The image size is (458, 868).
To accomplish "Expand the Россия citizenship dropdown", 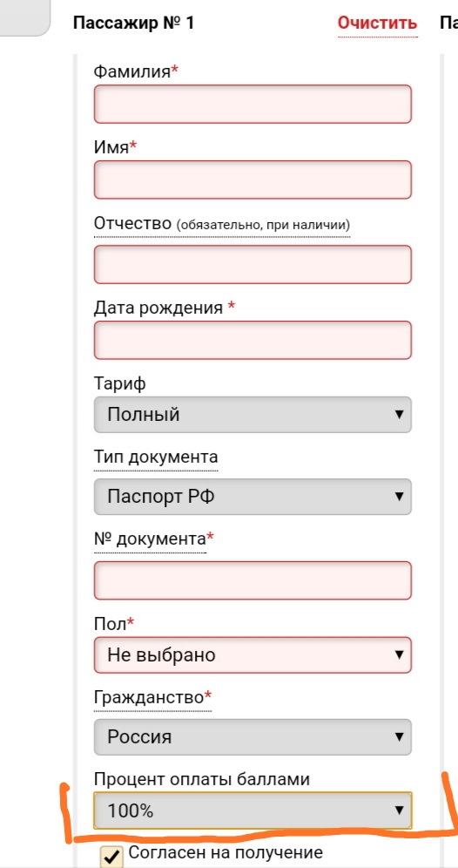I will pyautogui.click(x=253, y=736).
